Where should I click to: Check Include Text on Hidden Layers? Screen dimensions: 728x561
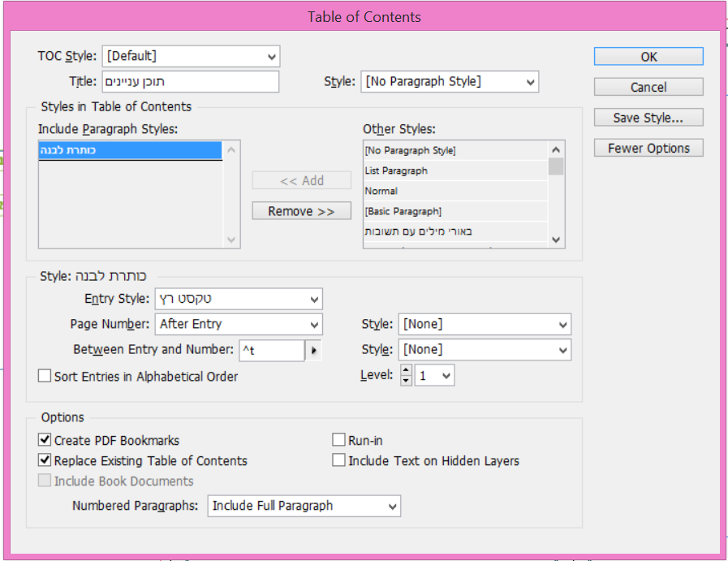coord(339,460)
